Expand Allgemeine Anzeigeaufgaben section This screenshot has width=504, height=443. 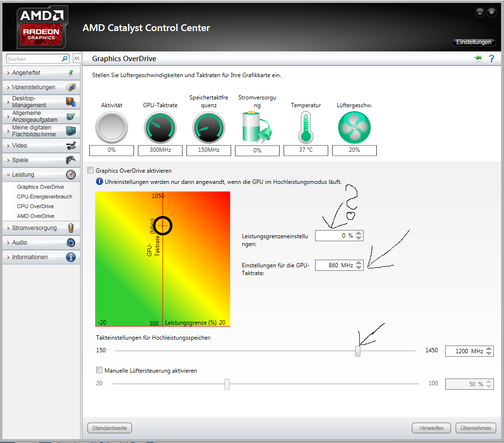point(41,116)
